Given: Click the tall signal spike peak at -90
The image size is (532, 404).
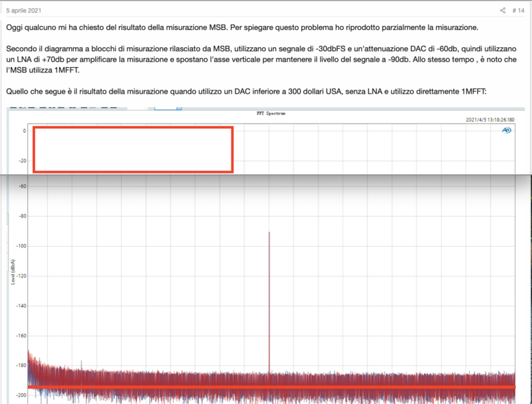Looking at the screenshot, I should pyautogui.click(x=269, y=234).
